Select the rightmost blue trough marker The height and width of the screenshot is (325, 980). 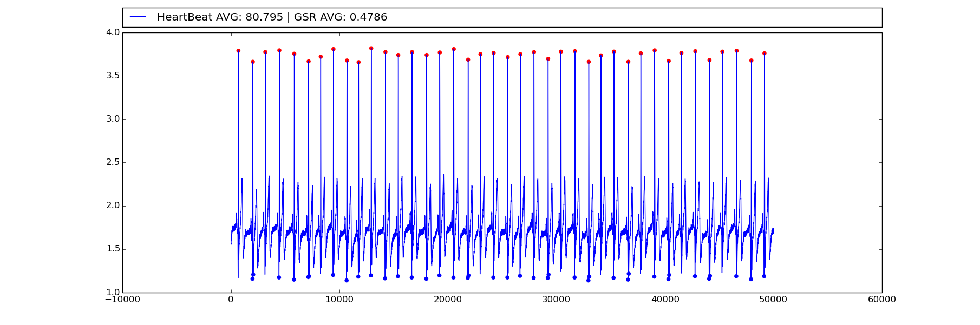click(764, 276)
